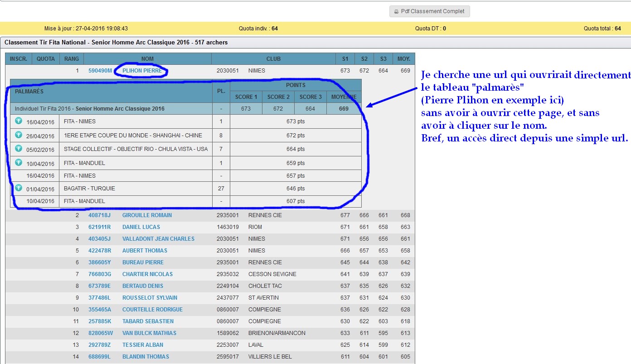Open licence number link 590490M
Image resolution: width=631 pixels, height=364 pixels.
pyautogui.click(x=100, y=71)
